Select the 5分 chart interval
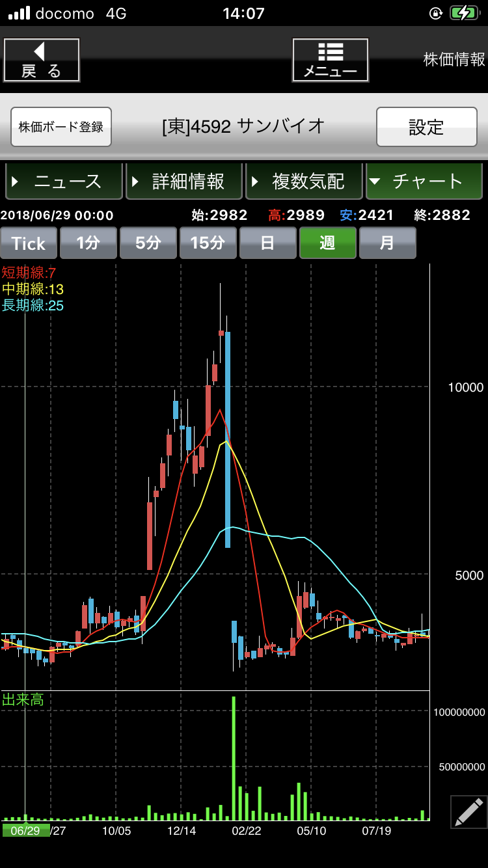488x868 pixels. click(148, 243)
